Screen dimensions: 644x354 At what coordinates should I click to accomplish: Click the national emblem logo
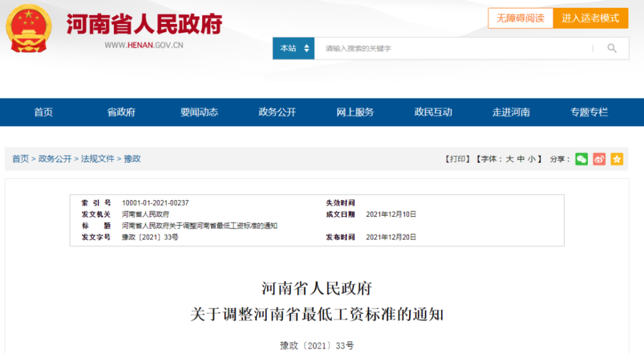pyautogui.click(x=29, y=28)
